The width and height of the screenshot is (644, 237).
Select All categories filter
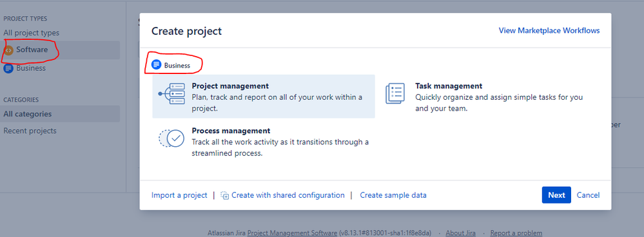click(61, 114)
